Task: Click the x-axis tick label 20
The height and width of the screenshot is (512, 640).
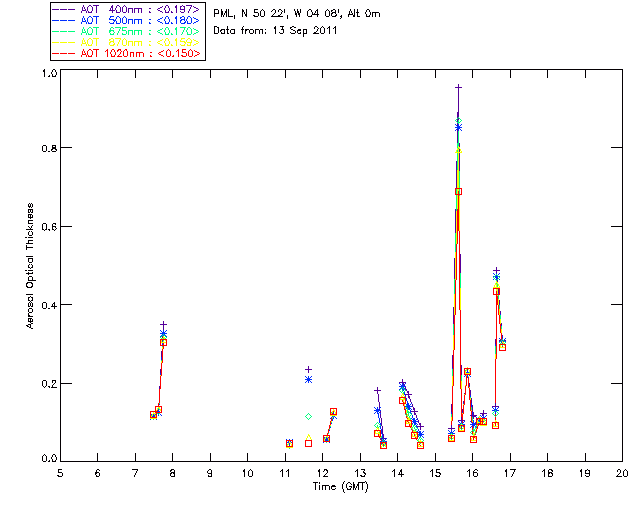Action: (x=622, y=473)
